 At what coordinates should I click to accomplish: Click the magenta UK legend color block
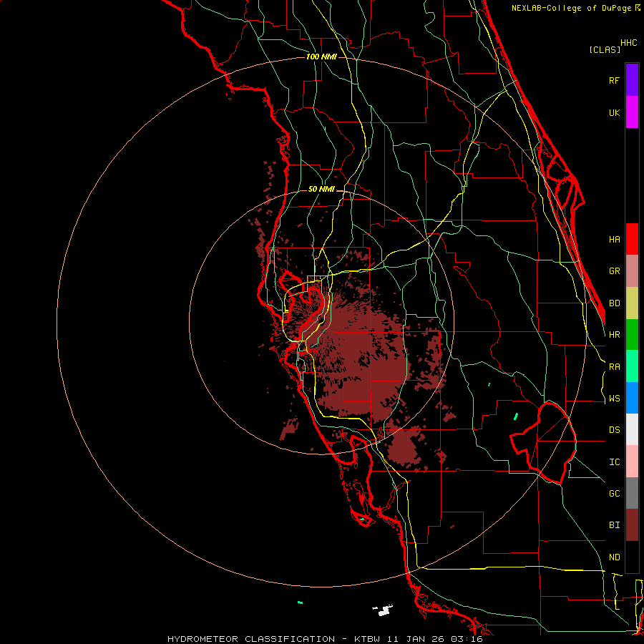pos(632,112)
